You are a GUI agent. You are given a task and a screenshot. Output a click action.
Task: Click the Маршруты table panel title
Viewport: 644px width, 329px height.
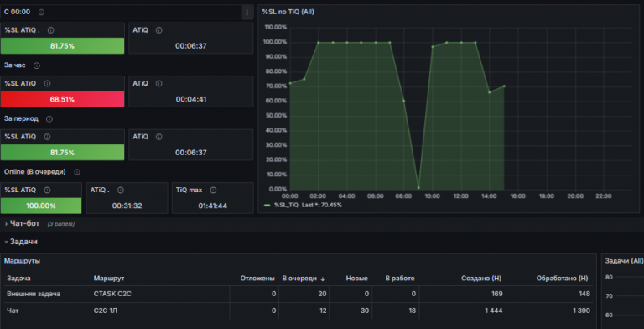[22, 261]
